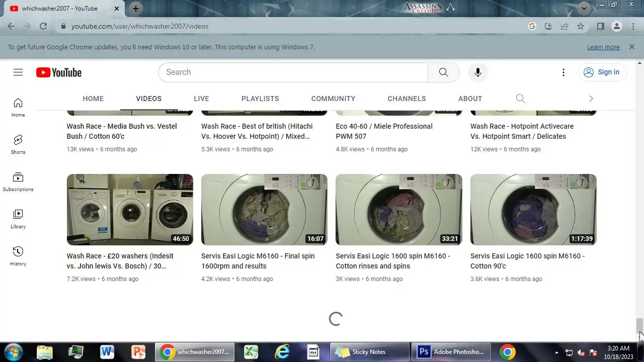
Task: Search within channel using magnifier icon
Action: (520, 99)
